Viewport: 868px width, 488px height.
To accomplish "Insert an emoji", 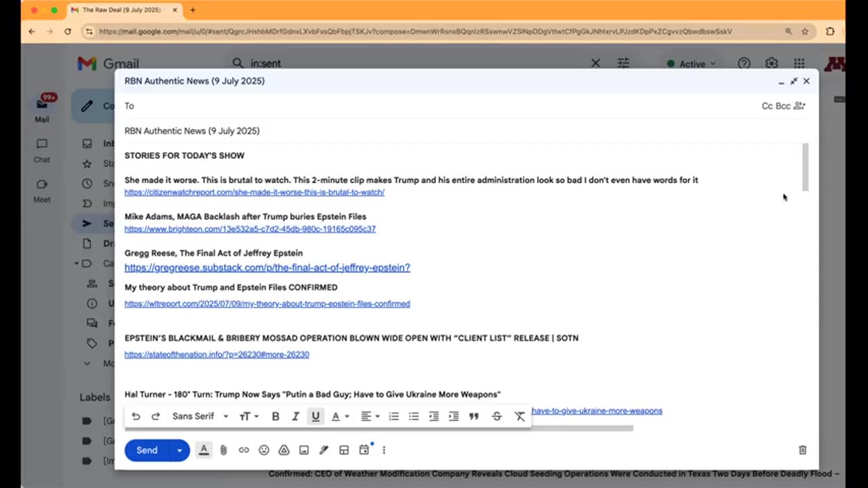I will [264, 450].
